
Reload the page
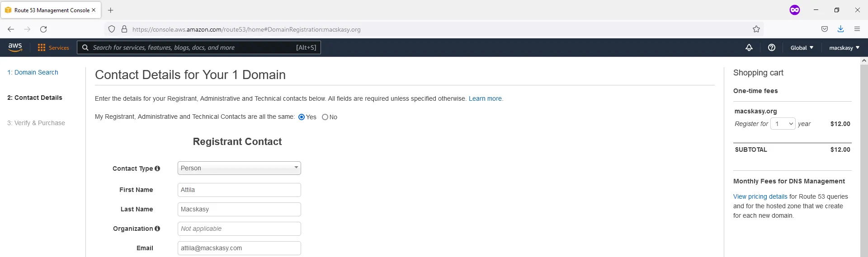[x=43, y=29]
